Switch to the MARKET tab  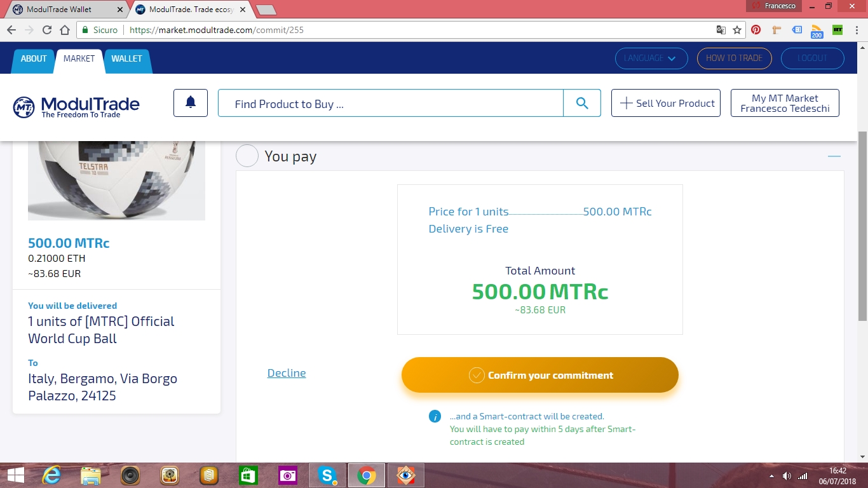[79, 58]
